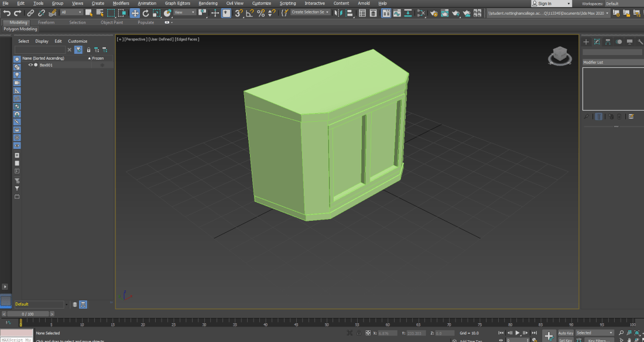The height and width of the screenshot is (342, 644).
Task: Switch to the Freeform ribbon tab
Action: click(x=46, y=22)
